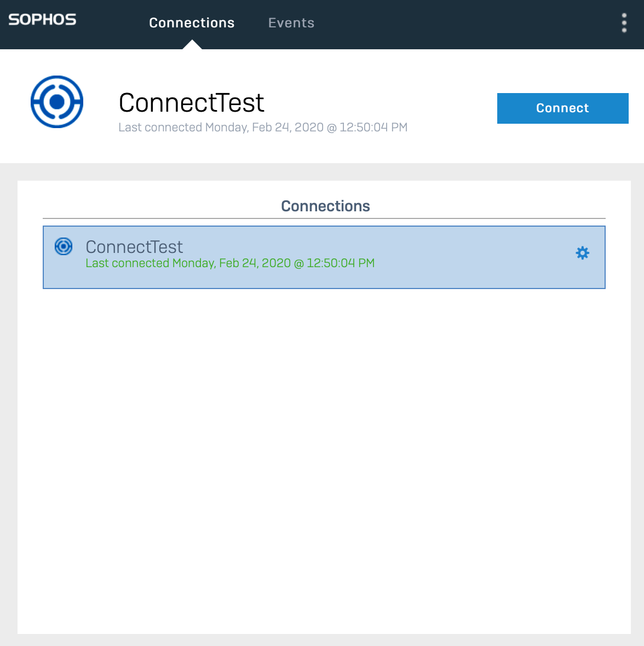
Task: Switch to the Connections tab
Action: (192, 23)
